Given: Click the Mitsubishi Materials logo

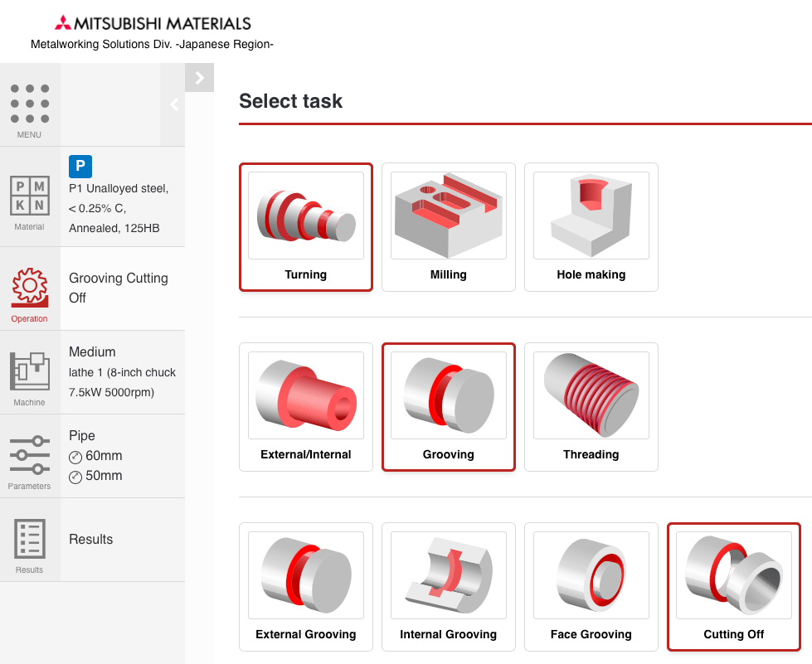Looking at the screenshot, I should (x=153, y=22).
